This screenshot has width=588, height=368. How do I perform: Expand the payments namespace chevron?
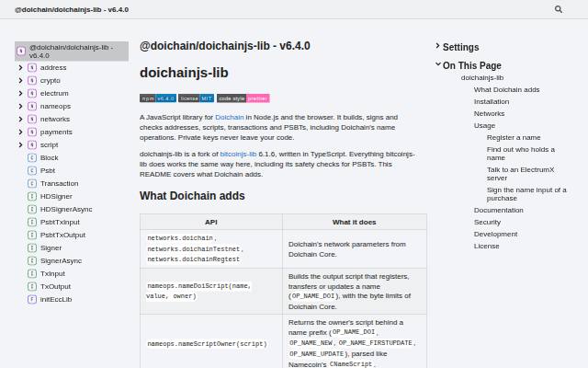click(x=20, y=132)
